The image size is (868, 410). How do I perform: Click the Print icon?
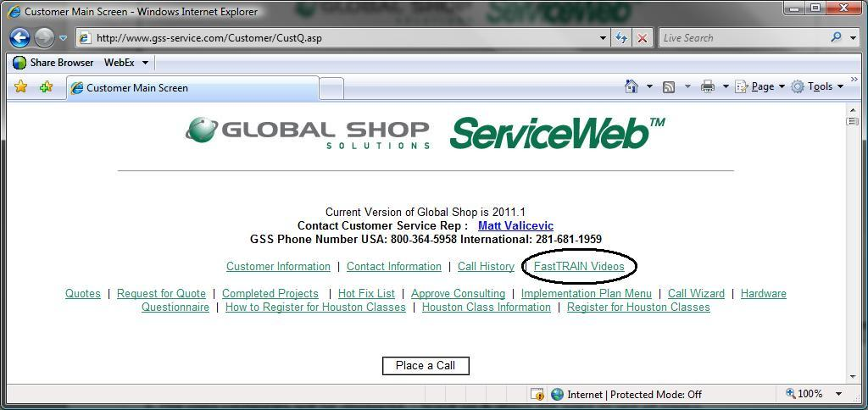(708, 86)
